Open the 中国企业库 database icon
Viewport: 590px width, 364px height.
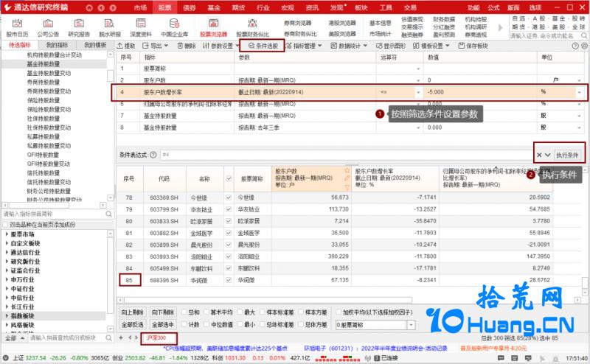click(x=174, y=24)
